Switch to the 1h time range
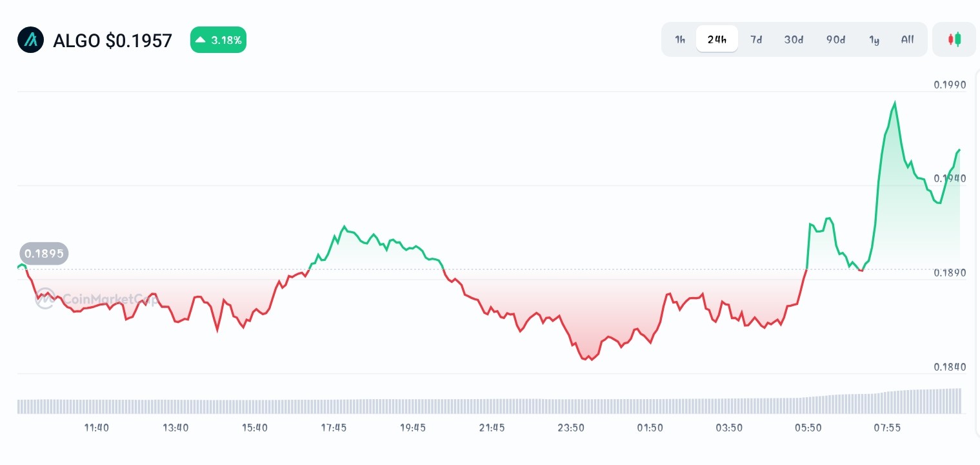Image resolution: width=980 pixels, height=465 pixels. pyautogui.click(x=680, y=39)
